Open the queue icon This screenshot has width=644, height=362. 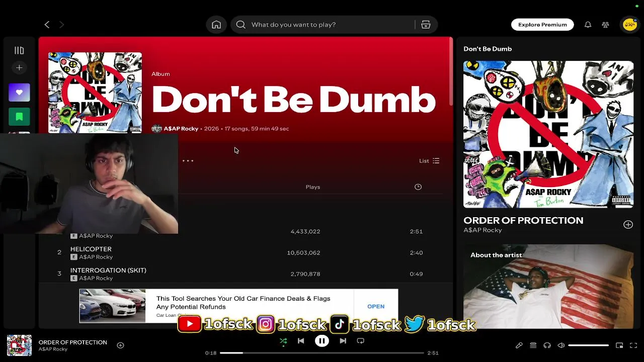tap(533, 345)
